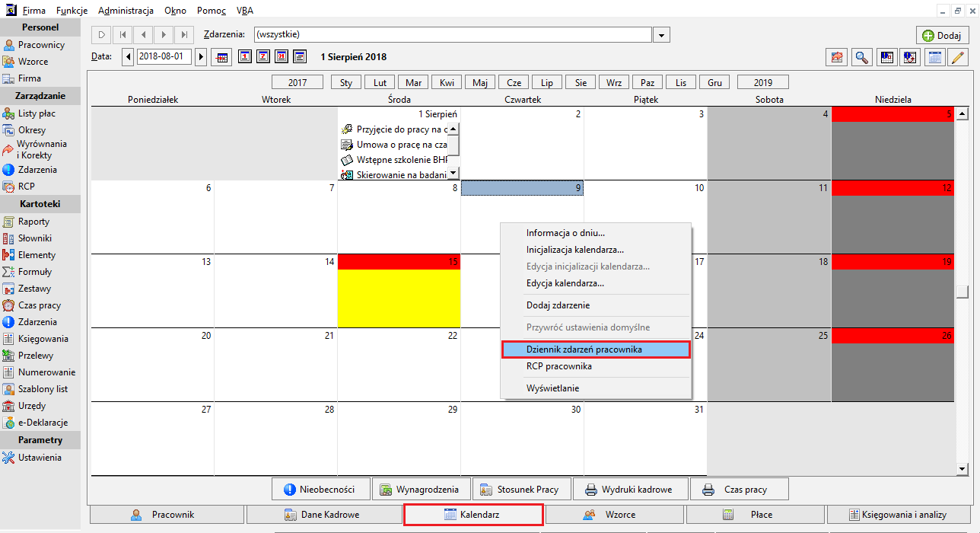Click the week view icon marked 7
This screenshot has height=533, width=980.
tap(263, 56)
